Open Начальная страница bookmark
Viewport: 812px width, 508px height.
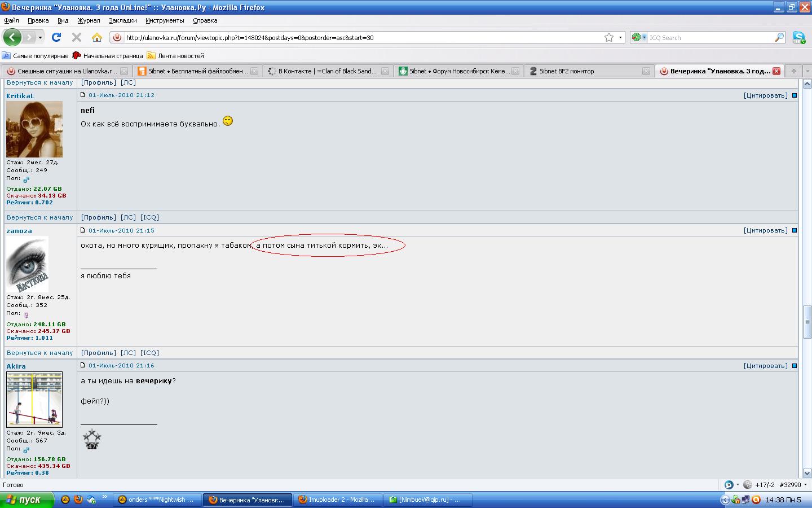tap(108, 55)
